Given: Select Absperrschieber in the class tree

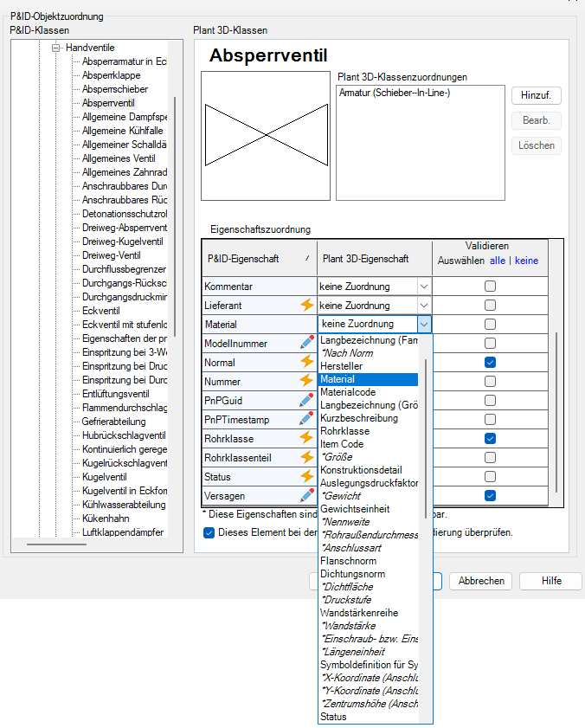Looking at the screenshot, I should click(115, 89).
